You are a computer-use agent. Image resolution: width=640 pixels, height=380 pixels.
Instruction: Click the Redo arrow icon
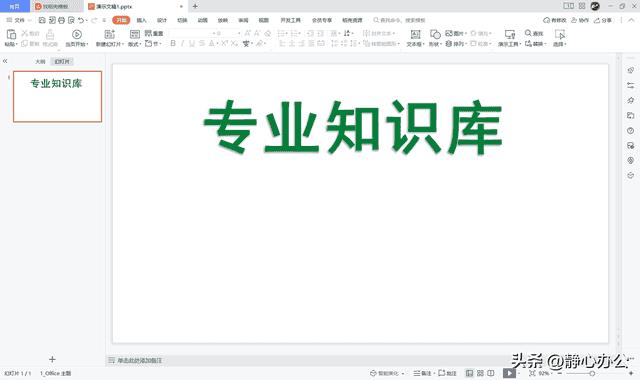tap(94, 20)
